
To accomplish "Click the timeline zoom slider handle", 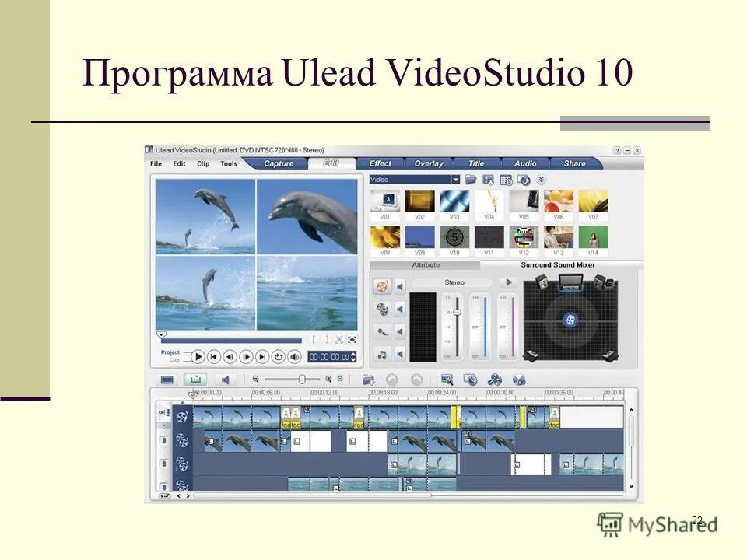I will tap(302, 380).
